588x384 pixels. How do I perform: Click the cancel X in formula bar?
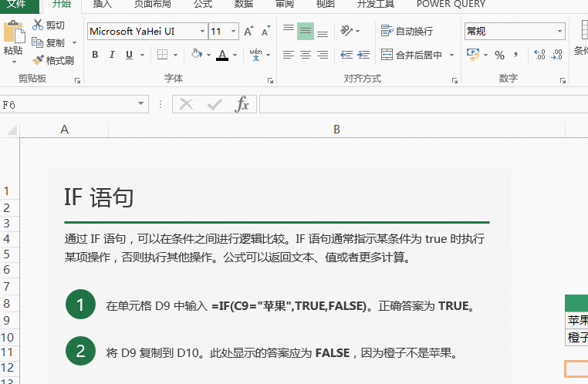(187, 104)
